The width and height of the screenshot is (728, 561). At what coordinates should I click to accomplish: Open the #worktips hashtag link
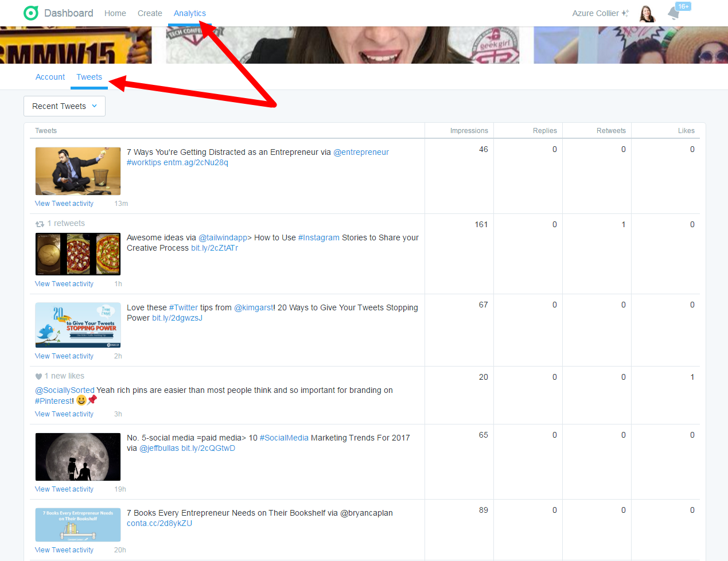144,162
